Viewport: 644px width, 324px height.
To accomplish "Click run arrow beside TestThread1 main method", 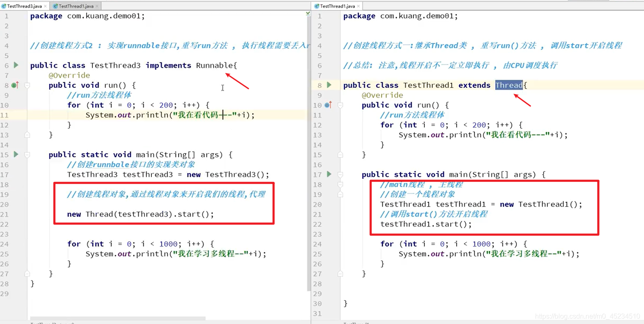I will (x=329, y=174).
